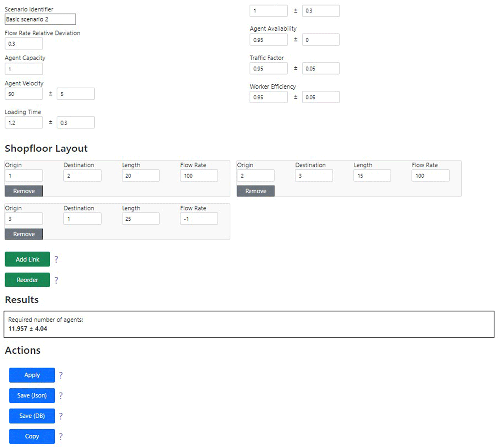Show help for Save (Json)
Image resolution: width=498 pixels, height=448 pixels.
(61, 396)
